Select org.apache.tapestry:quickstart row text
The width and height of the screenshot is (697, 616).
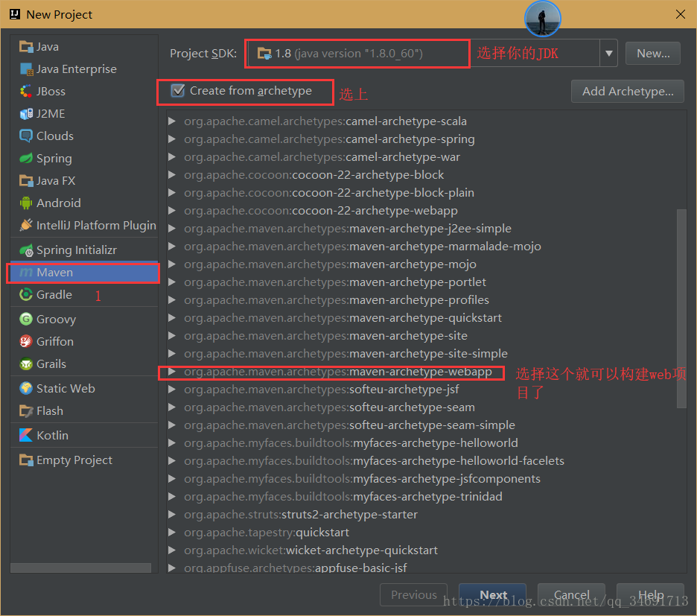(x=267, y=532)
